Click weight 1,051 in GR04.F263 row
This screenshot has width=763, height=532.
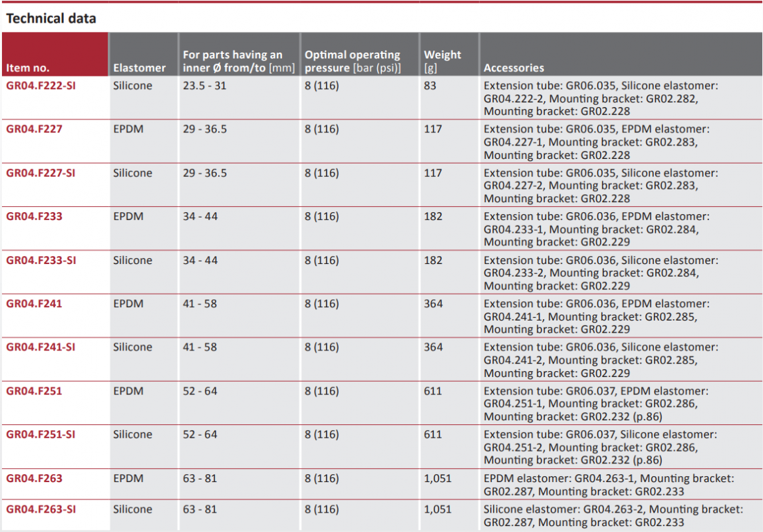[438, 479]
